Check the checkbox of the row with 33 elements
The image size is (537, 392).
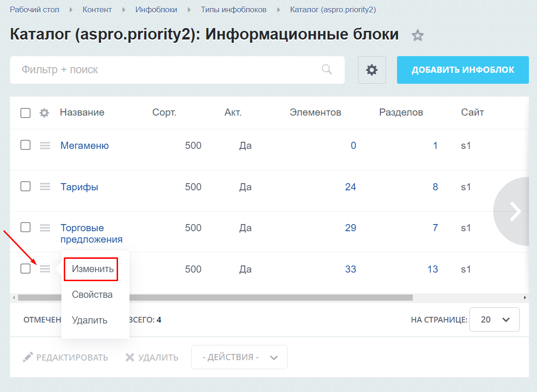[25, 268]
